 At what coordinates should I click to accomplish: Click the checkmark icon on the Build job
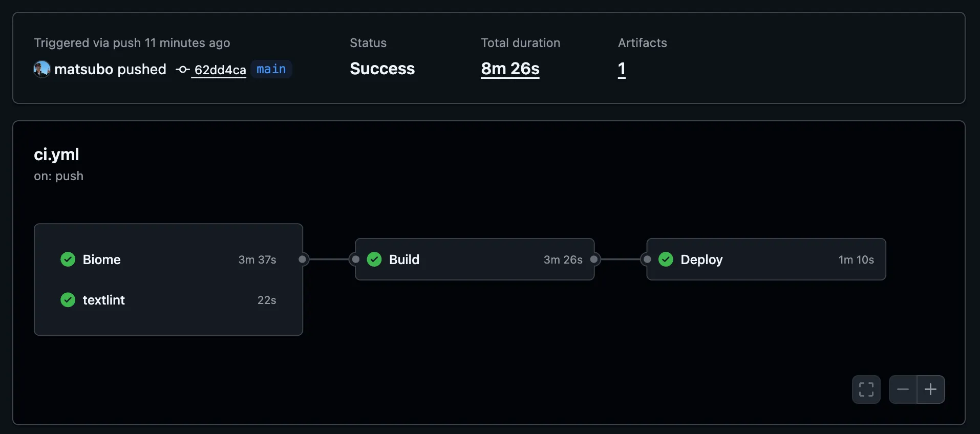(x=374, y=259)
